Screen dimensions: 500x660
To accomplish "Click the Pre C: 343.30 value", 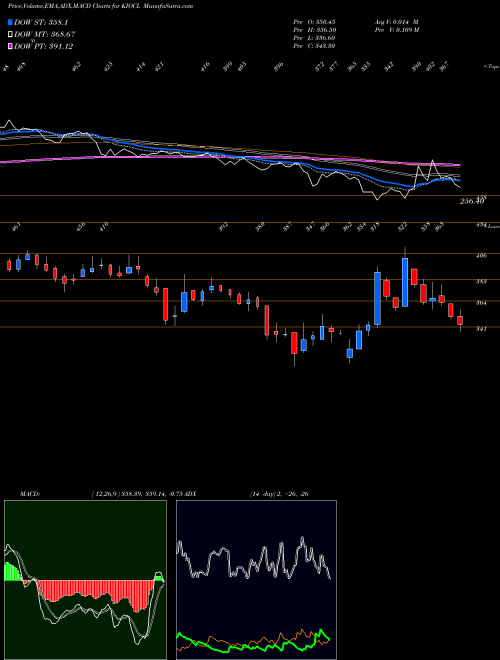I will [x=314, y=45].
